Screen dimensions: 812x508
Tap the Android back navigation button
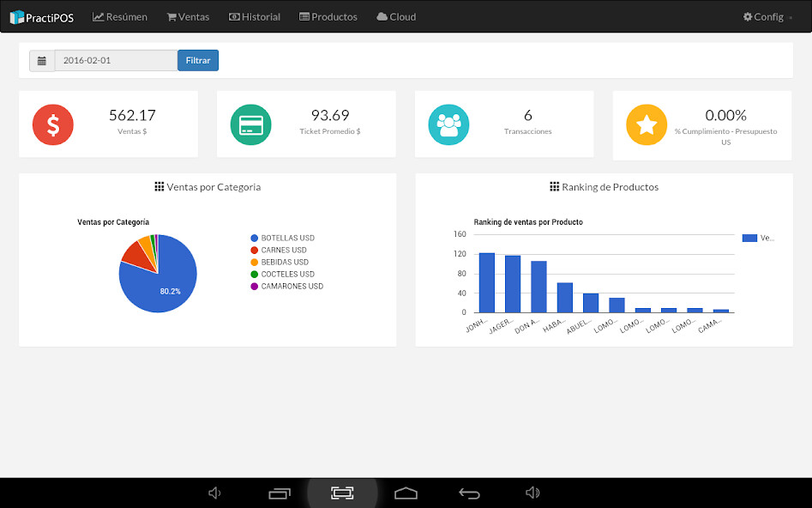tap(469, 492)
